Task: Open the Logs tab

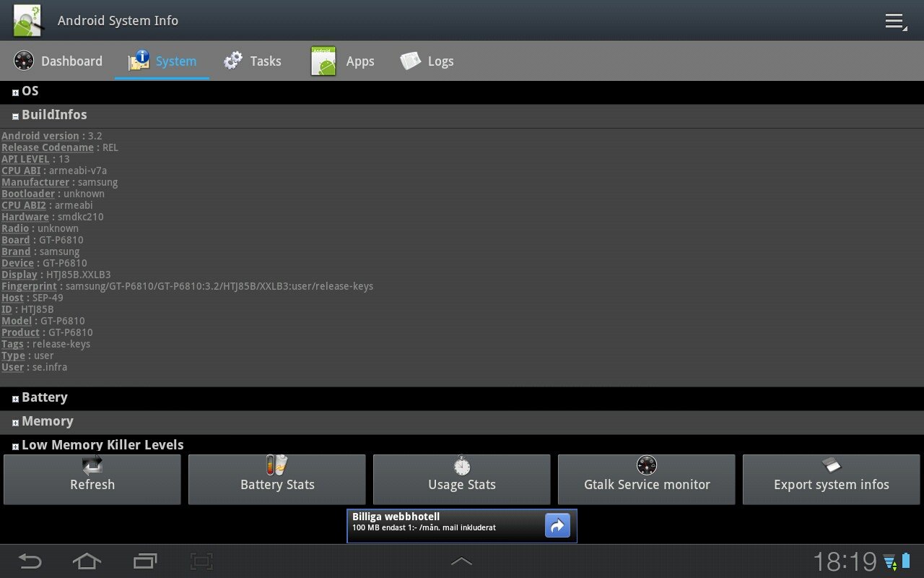Action: [427, 61]
